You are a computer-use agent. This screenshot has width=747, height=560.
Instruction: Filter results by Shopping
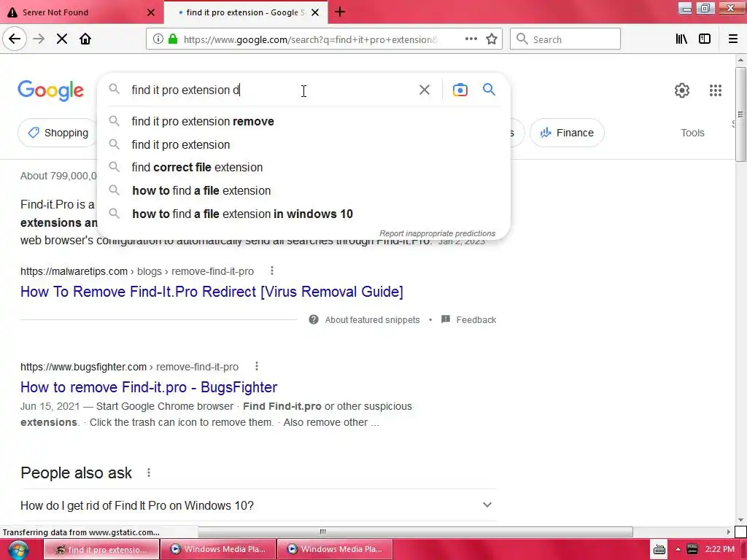[57, 133]
